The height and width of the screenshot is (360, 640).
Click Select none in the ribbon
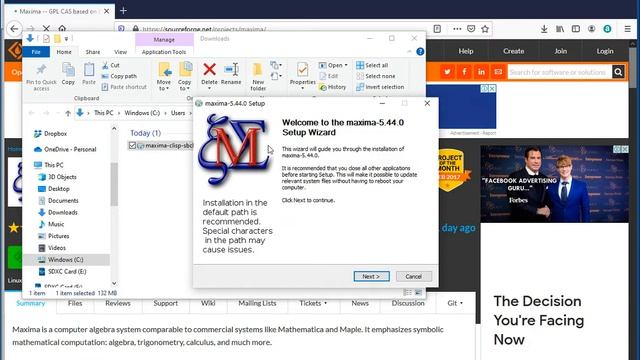[x=376, y=76]
